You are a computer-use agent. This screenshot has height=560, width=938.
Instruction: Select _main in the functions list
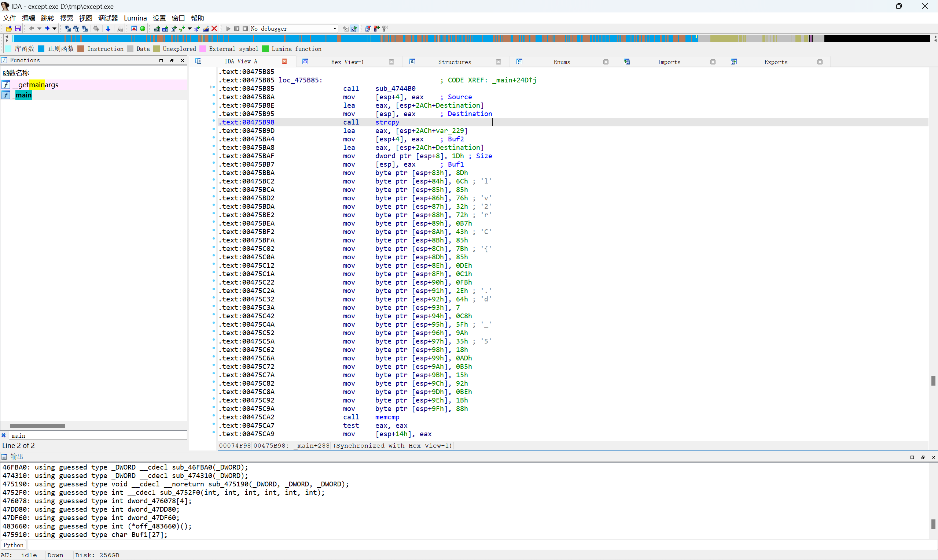coord(93,95)
